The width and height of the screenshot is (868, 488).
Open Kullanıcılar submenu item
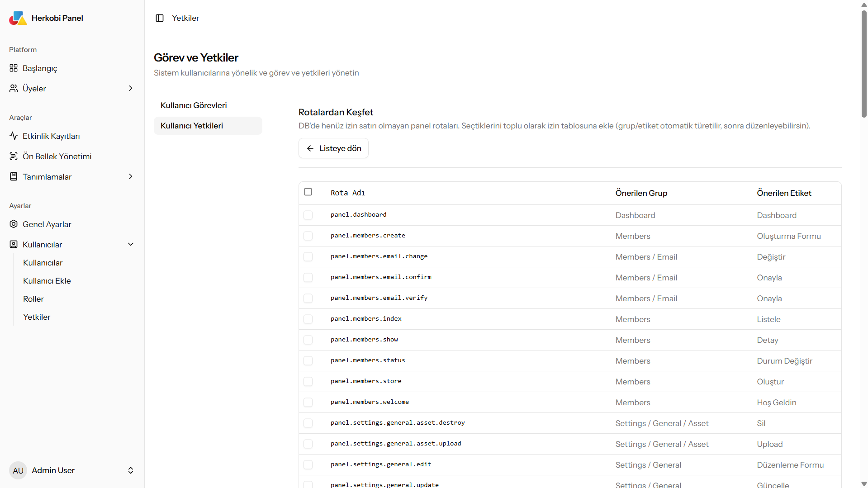tap(43, 263)
